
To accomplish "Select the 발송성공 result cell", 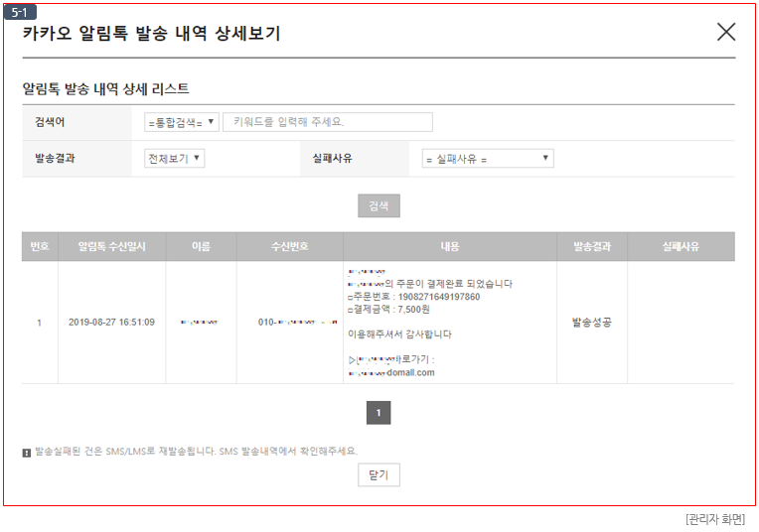I will click(591, 323).
